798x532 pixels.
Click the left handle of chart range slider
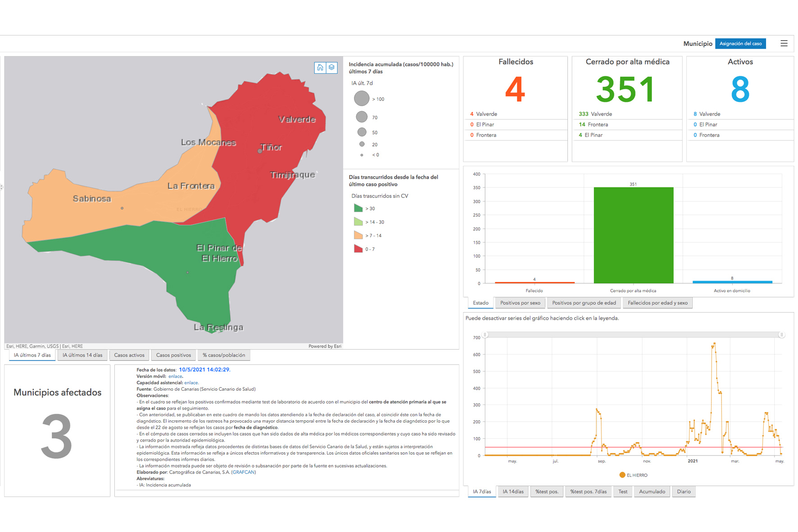[x=485, y=335]
